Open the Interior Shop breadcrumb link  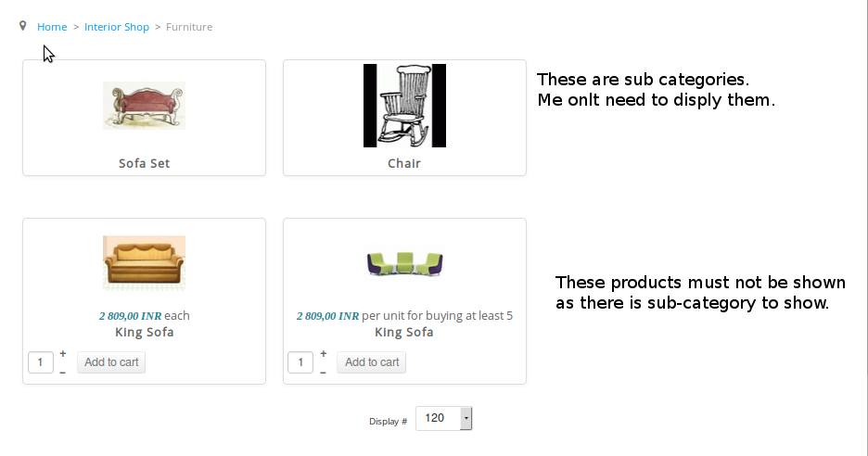(117, 27)
